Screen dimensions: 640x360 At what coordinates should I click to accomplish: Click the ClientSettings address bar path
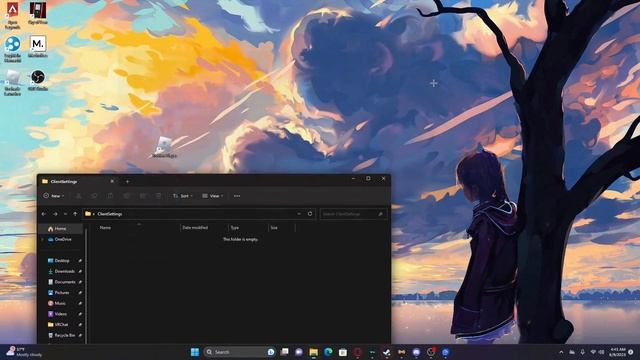tap(110, 214)
